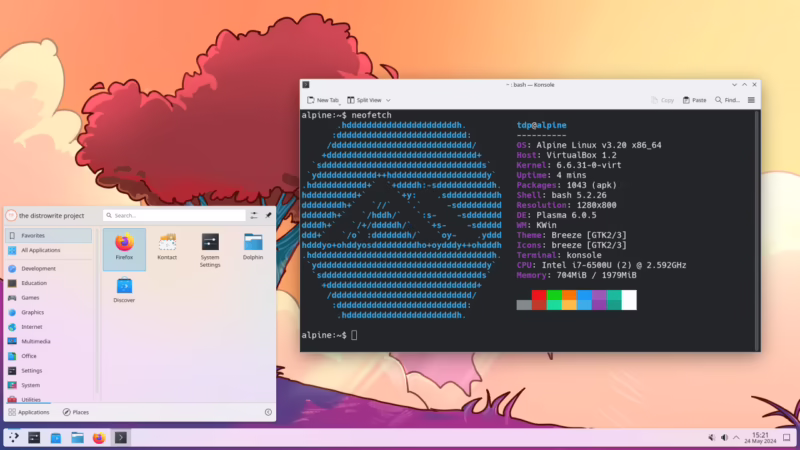Click the application launcher button on the taskbar

pyautogui.click(x=13, y=437)
